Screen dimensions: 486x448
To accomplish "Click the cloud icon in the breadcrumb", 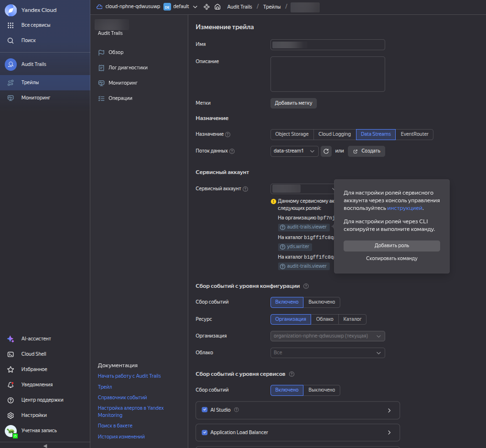I will pos(99,7).
